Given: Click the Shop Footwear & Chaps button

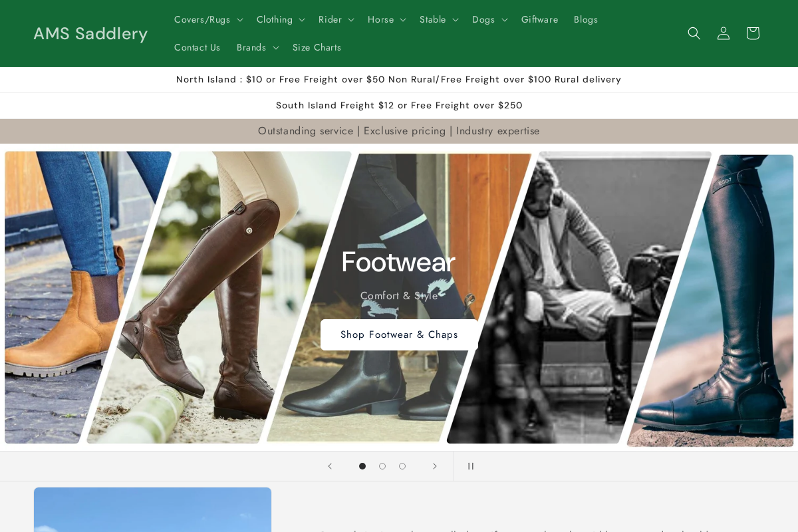Looking at the screenshot, I should point(399,334).
